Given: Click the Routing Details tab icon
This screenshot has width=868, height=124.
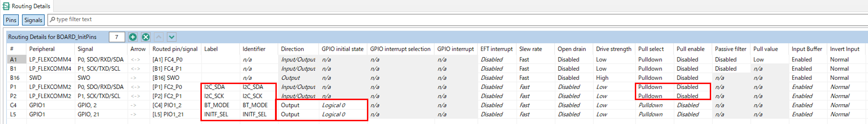Looking at the screenshot, I should click(6, 6).
